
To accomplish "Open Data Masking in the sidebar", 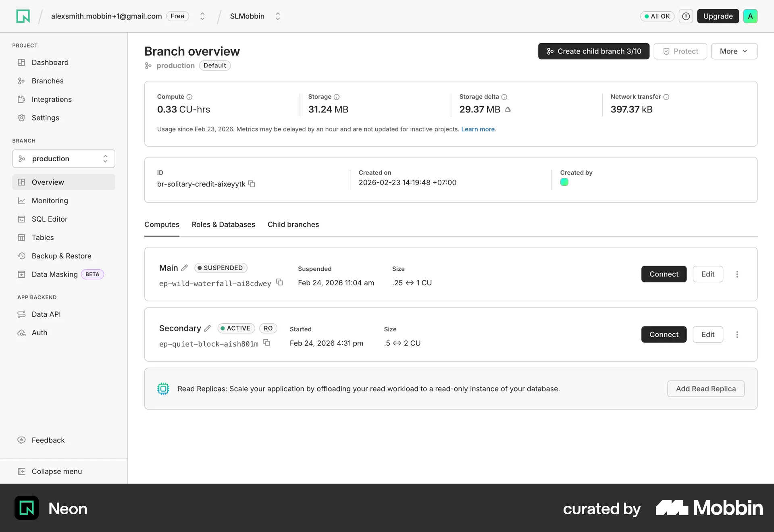I will point(64,274).
